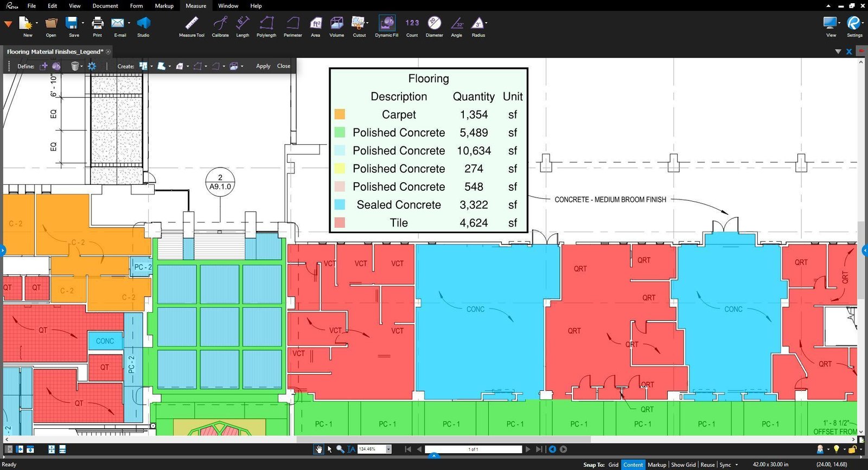Open the Studio panel icon

click(143, 25)
